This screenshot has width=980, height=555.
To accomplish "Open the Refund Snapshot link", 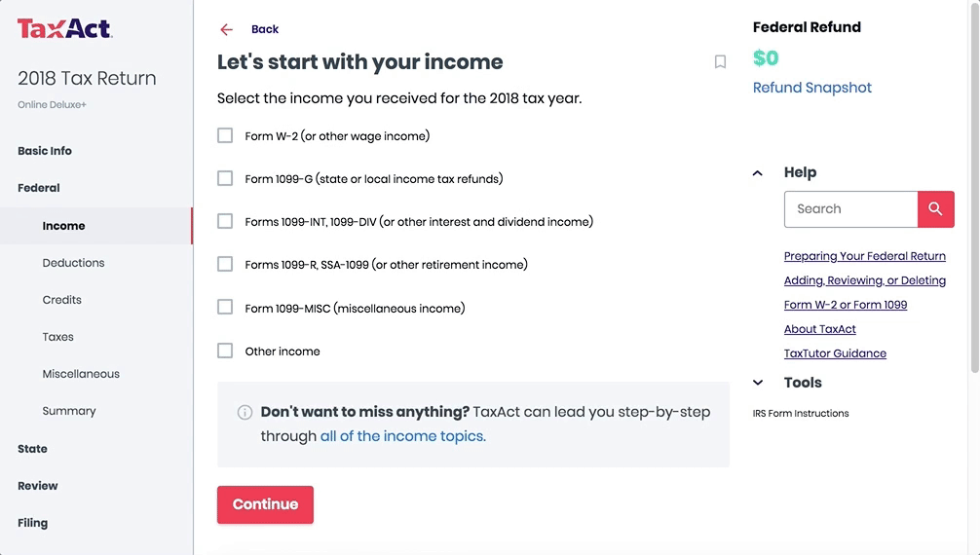I will (x=811, y=88).
